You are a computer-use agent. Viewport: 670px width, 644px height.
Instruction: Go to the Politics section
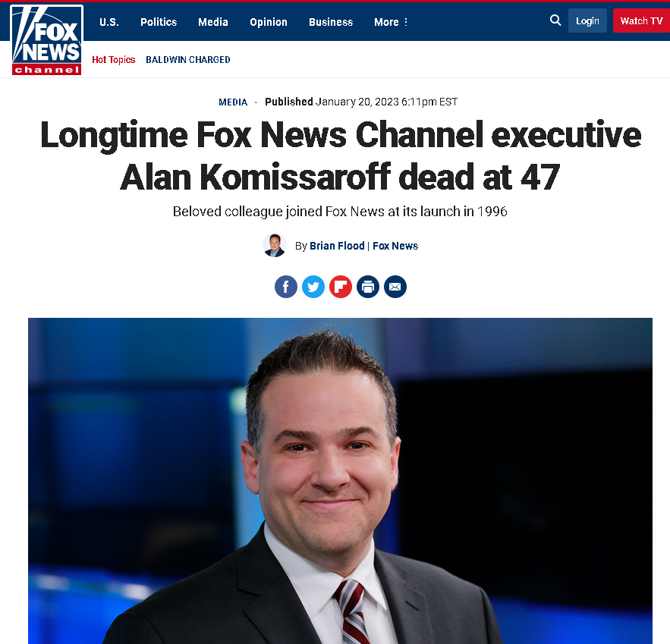pyautogui.click(x=159, y=22)
